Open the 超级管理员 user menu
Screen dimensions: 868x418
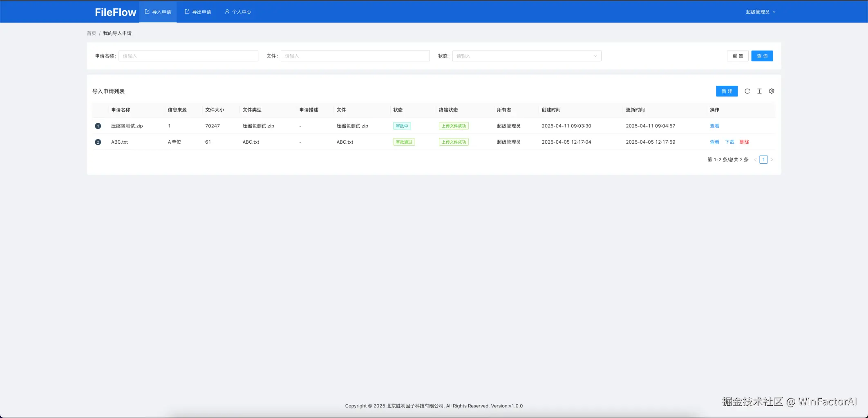click(x=761, y=12)
